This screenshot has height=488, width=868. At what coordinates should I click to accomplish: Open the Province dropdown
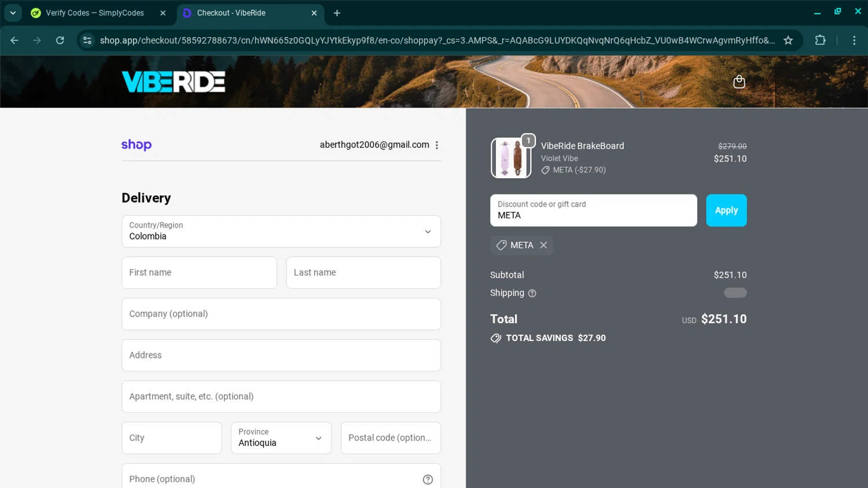coord(281,438)
